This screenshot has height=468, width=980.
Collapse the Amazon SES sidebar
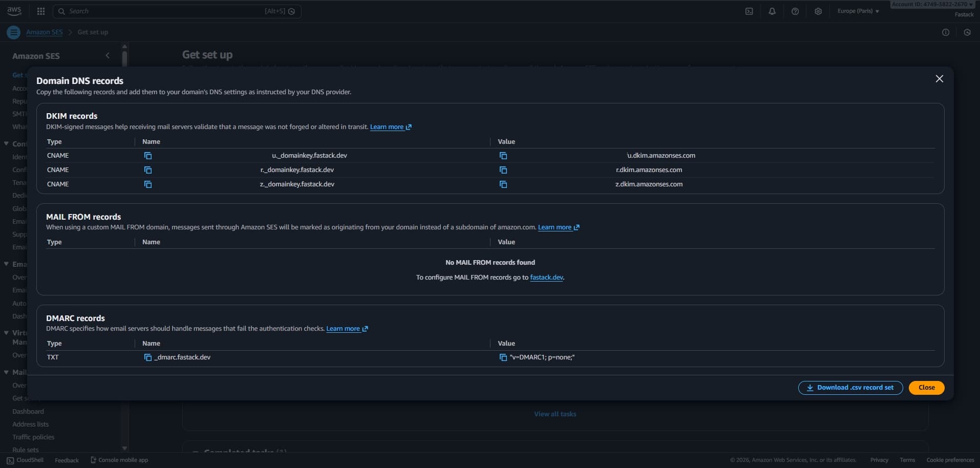click(108, 55)
